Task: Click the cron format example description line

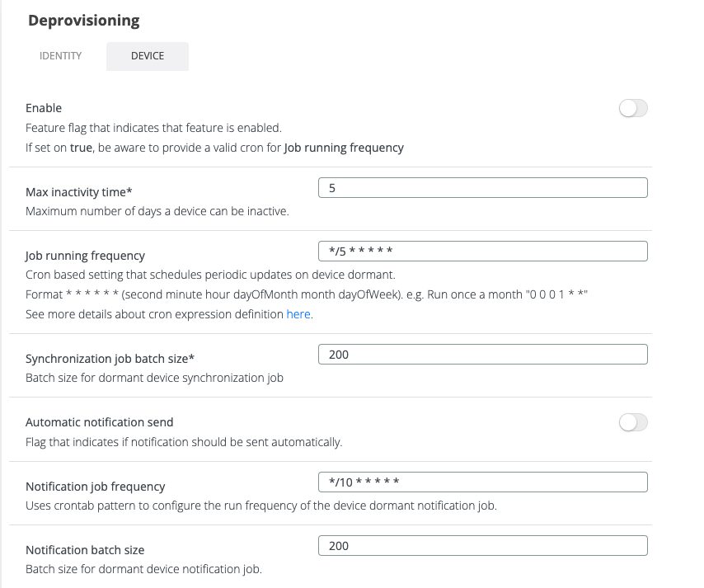Action: pyautogui.click(x=306, y=294)
